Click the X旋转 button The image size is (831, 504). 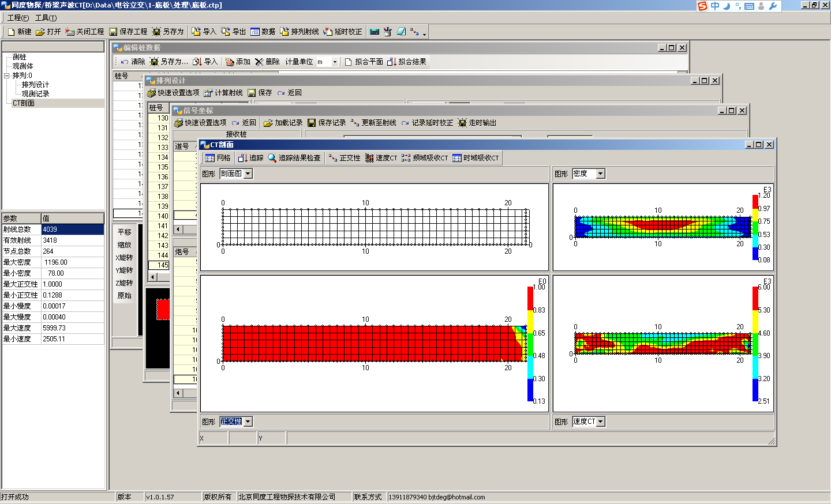pos(125,258)
